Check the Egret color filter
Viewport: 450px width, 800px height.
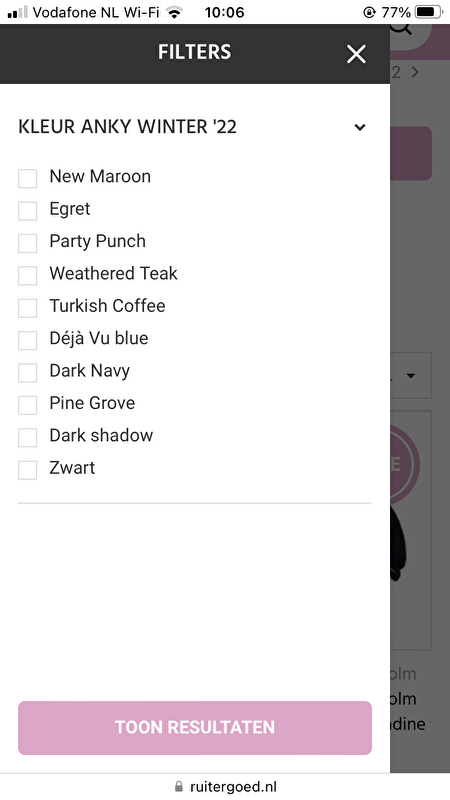[x=28, y=211]
